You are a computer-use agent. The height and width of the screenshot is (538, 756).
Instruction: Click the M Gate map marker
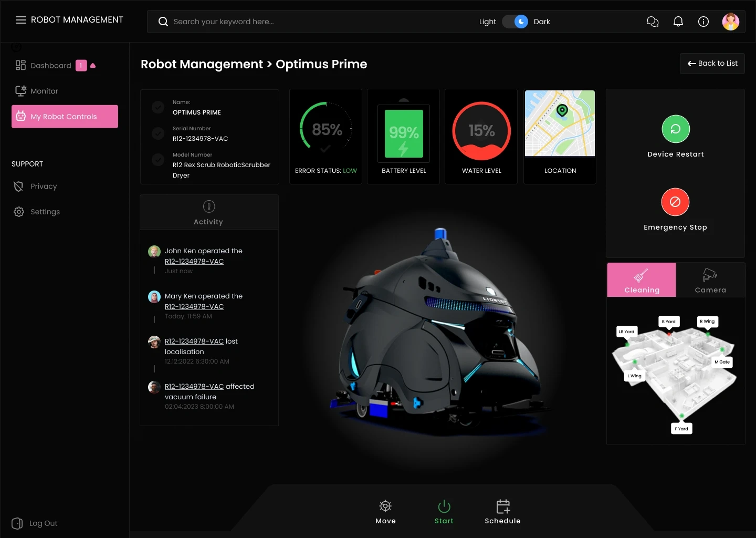[722, 362]
